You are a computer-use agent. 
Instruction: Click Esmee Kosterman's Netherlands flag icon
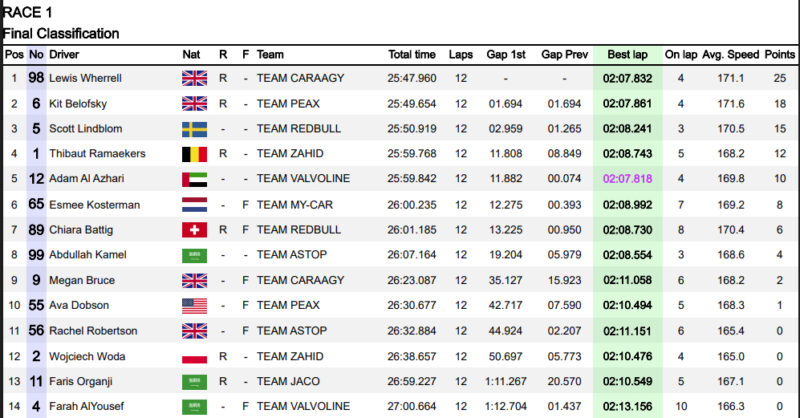click(193, 205)
